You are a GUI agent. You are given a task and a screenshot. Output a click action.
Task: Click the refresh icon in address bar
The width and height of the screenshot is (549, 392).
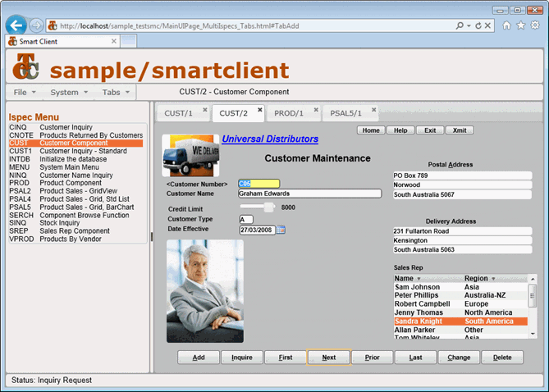tap(479, 25)
